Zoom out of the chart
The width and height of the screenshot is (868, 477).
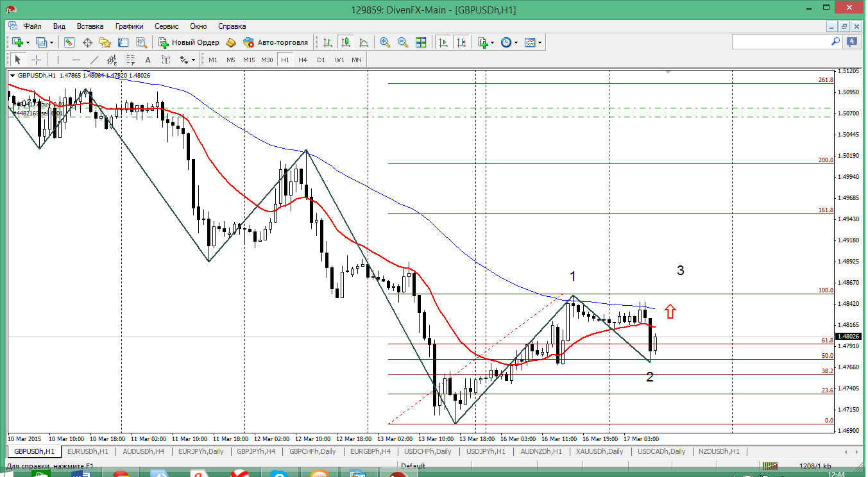(x=403, y=42)
